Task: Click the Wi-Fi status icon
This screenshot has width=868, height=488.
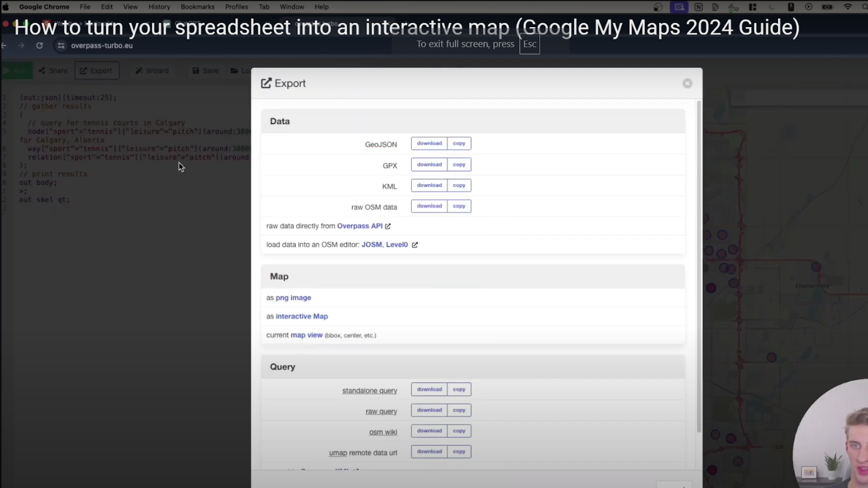Action: [x=847, y=7]
